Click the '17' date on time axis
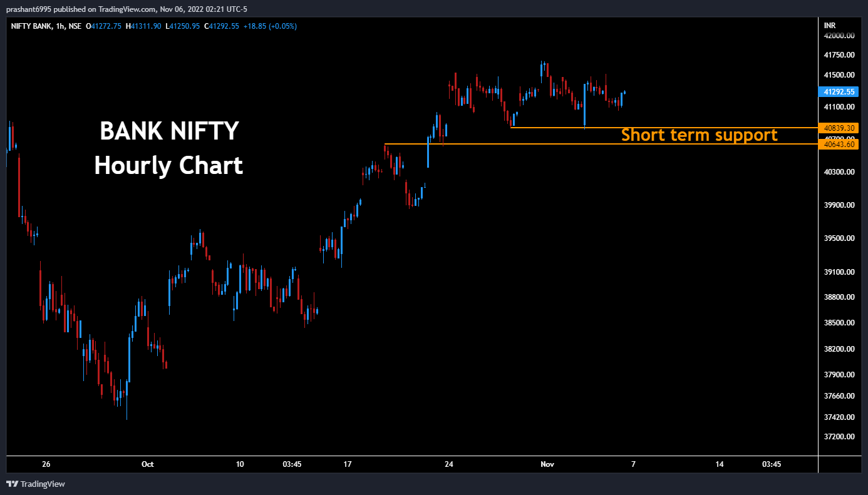The image size is (868, 495). click(x=348, y=464)
